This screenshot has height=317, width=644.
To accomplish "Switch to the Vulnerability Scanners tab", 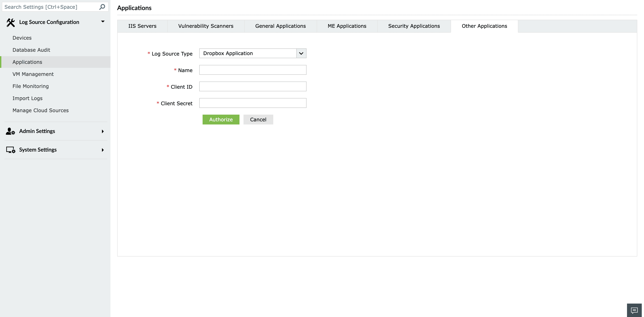I will (x=205, y=26).
